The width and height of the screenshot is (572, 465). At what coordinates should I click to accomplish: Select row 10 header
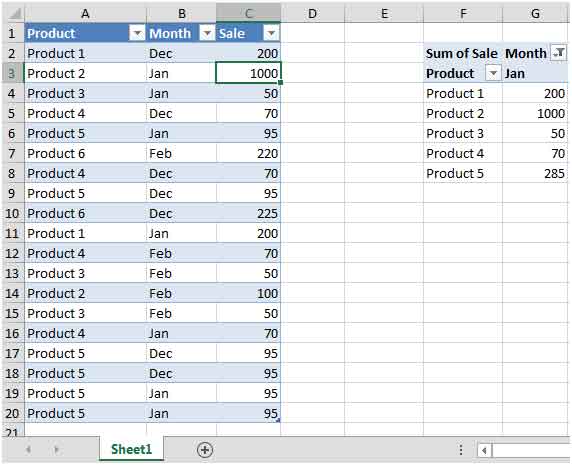pos(12,213)
